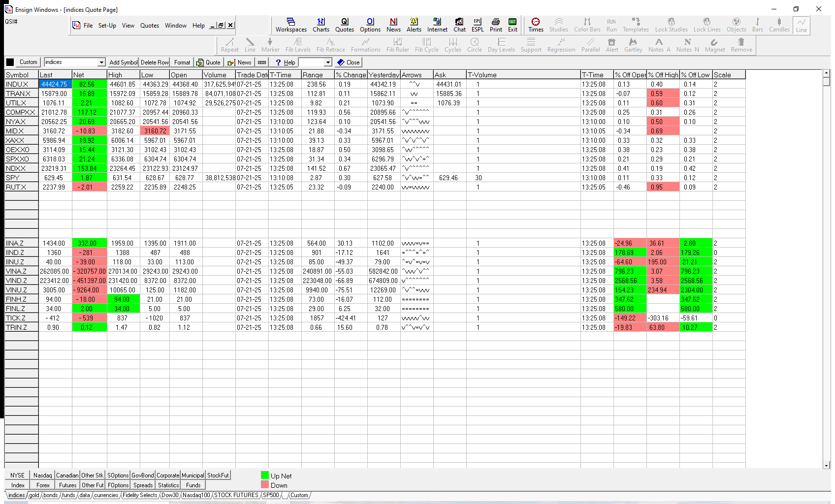
Task: Switch to the Fidelity Selects tab
Action: pos(140,495)
